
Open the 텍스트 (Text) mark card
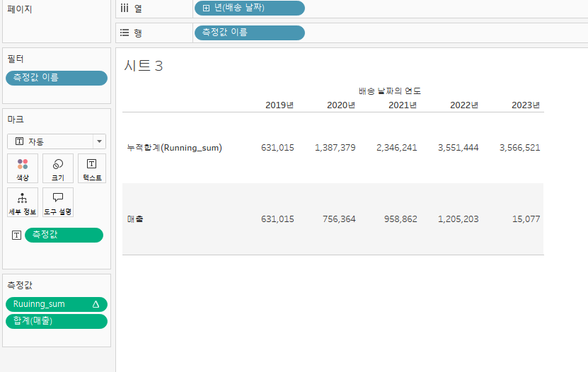click(x=92, y=168)
